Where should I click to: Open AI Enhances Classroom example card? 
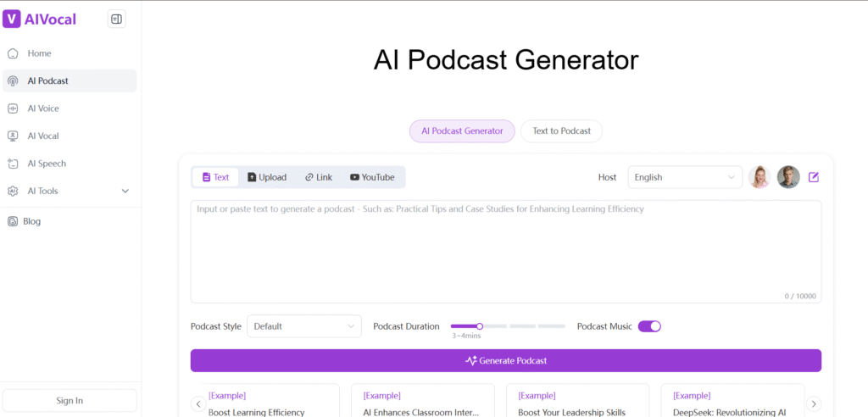(x=423, y=400)
